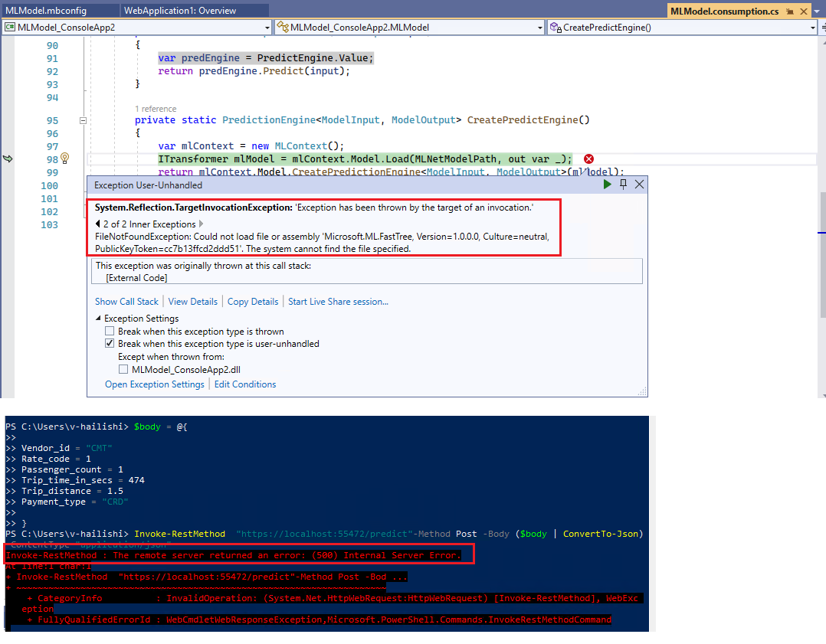Click the execution pointer arrow in left margin
826x644 pixels.
(x=8, y=159)
